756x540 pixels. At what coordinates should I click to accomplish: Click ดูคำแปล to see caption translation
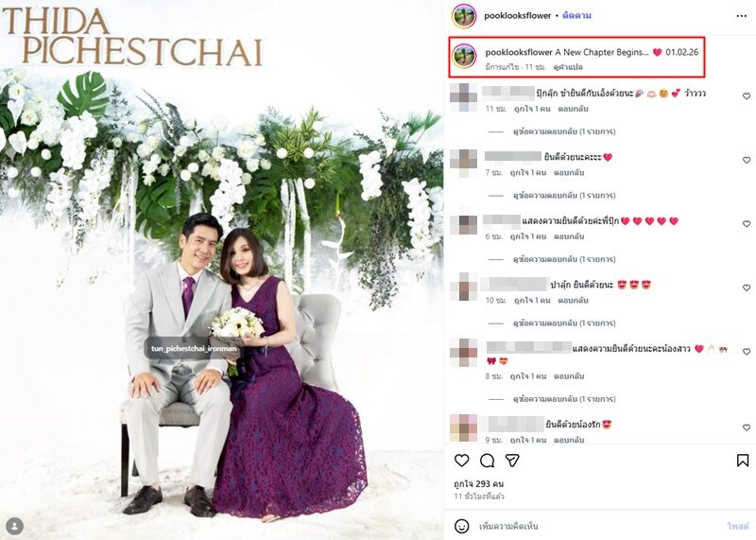tap(568, 67)
